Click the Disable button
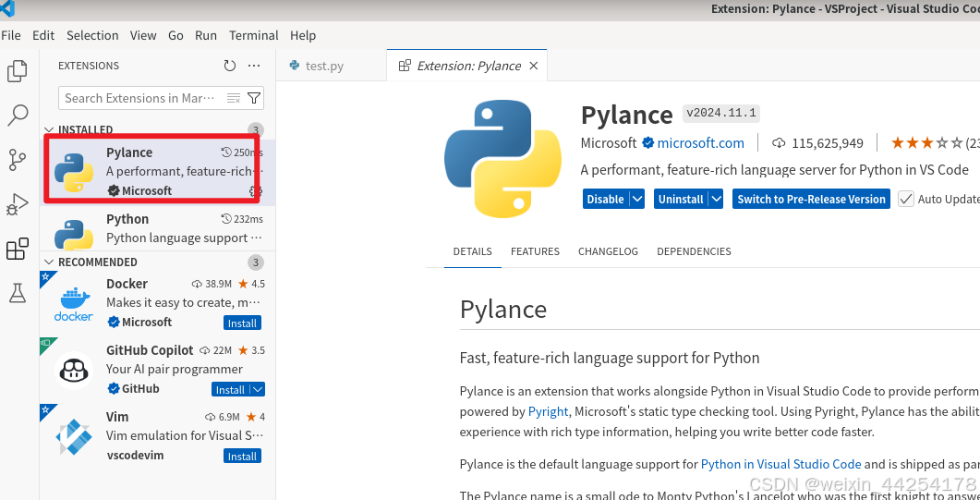This screenshot has height=500, width=980. point(606,199)
